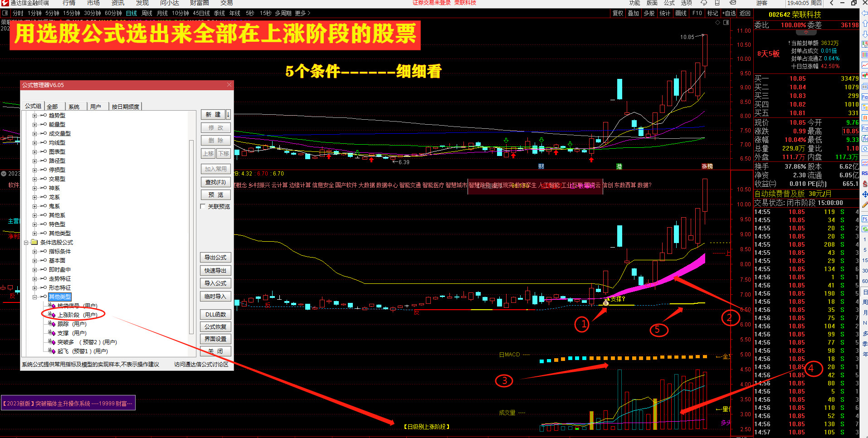The width and height of the screenshot is (868, 438).
Task: Click the 复权 toolbar button
Action: coord(618,13)
